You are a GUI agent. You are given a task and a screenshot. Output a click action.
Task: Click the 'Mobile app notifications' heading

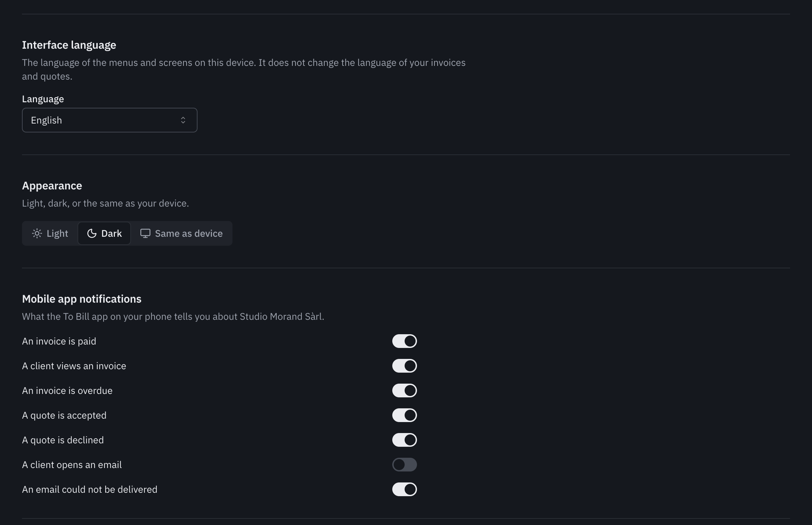pos(82,299)
